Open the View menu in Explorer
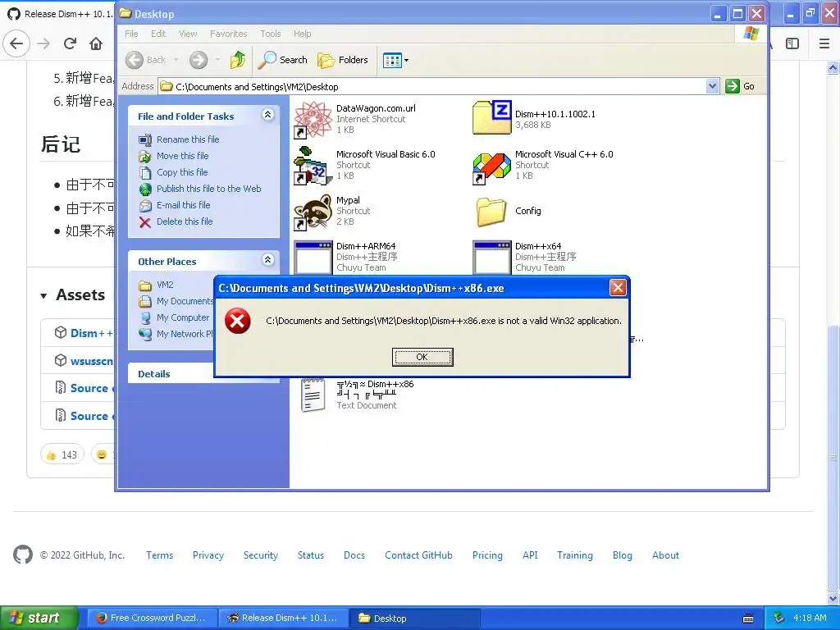The image size is (840, 630). [x=188, y=34]
